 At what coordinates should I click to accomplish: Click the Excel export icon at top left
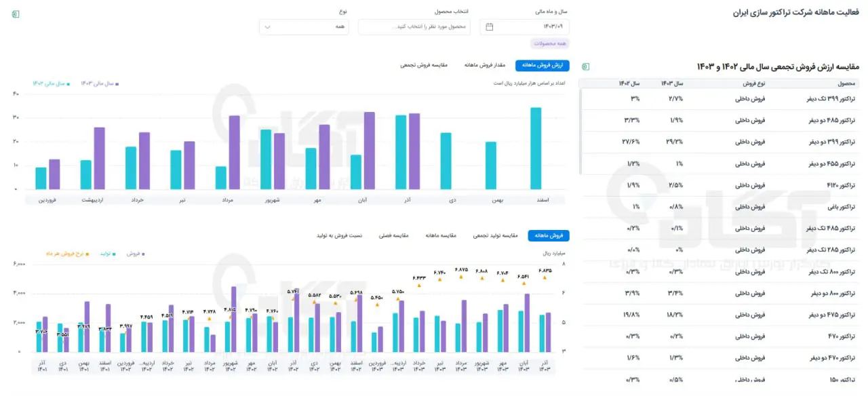[16, 14]
